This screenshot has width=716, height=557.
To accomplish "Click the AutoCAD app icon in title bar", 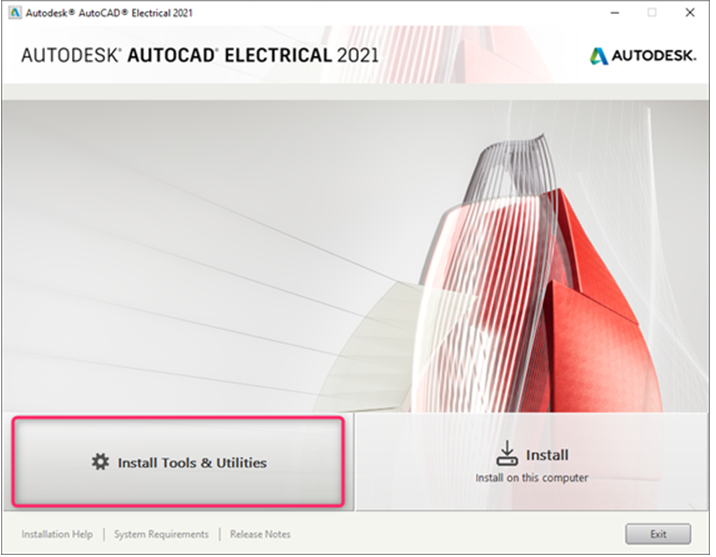I will coord(14,13).
